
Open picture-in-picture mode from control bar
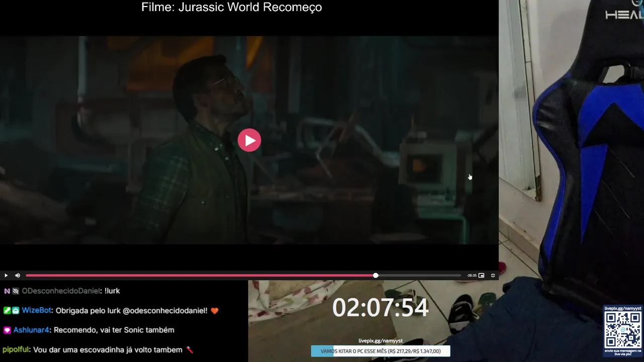coord(481,276)
